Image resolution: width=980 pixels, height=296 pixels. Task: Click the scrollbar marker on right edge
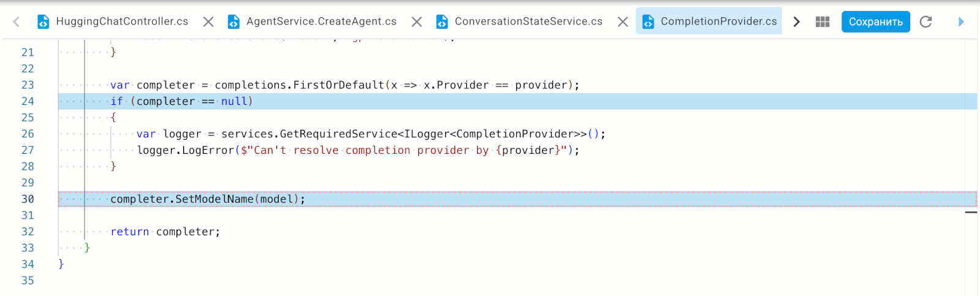pyautogui.click(x=971, y=212)
